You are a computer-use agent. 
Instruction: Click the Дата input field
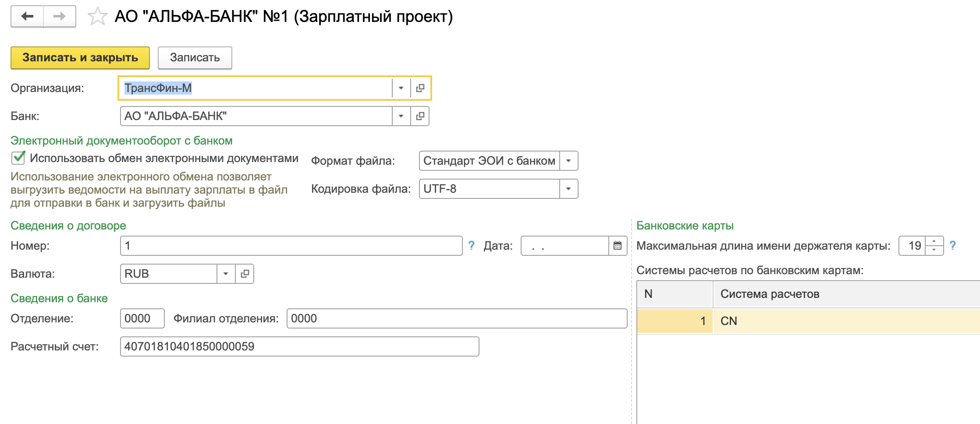565,246
